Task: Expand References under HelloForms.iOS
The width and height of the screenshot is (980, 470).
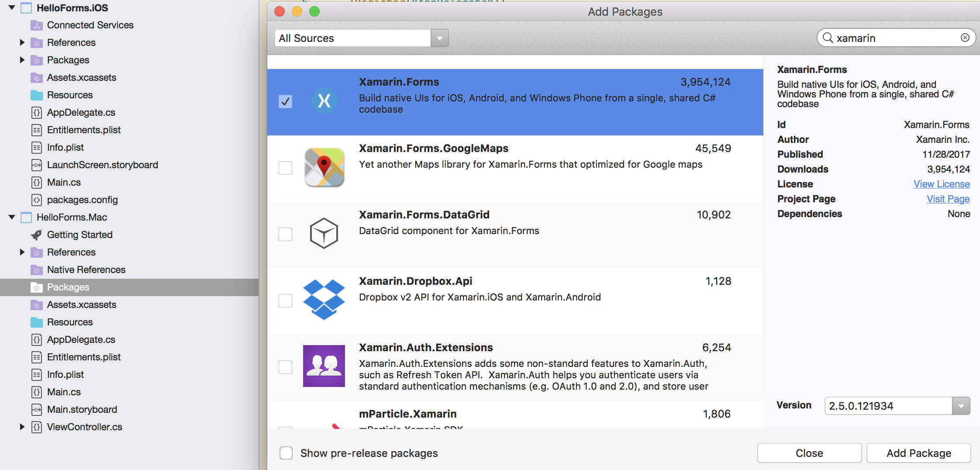Action: pos(22,42)
